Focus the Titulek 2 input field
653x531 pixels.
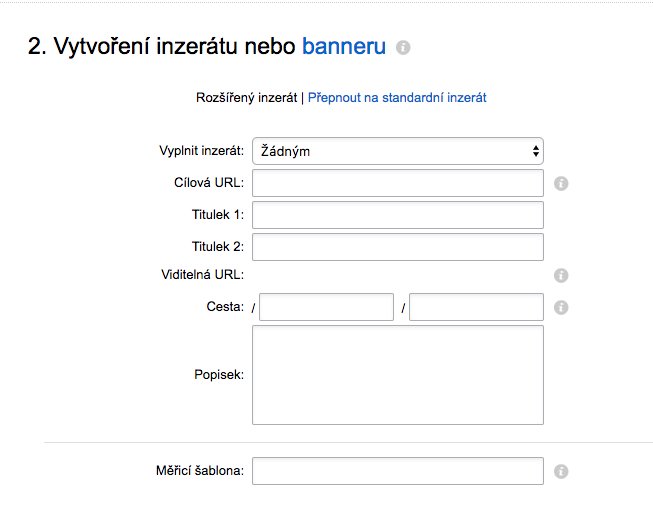(x=398, y=247)
